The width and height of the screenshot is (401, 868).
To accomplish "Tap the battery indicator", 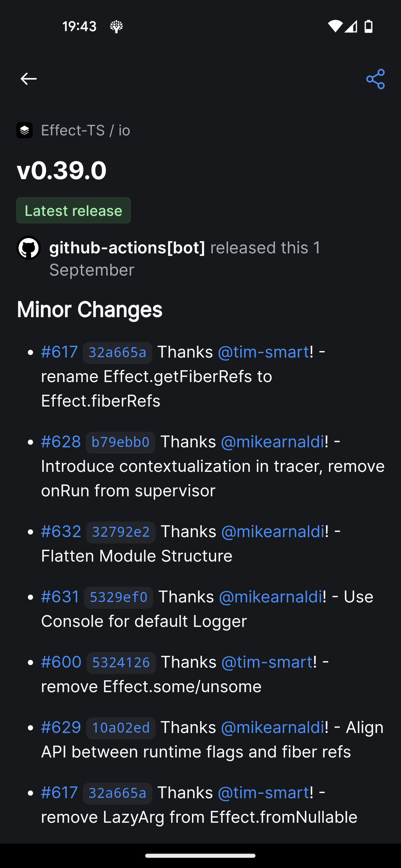I will coord(368,26).
